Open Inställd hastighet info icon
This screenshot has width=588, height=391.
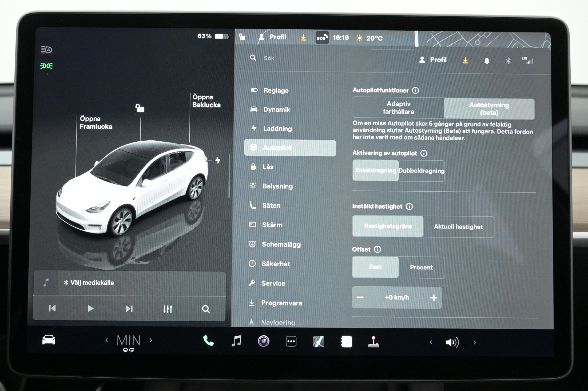tap(409, 206)
